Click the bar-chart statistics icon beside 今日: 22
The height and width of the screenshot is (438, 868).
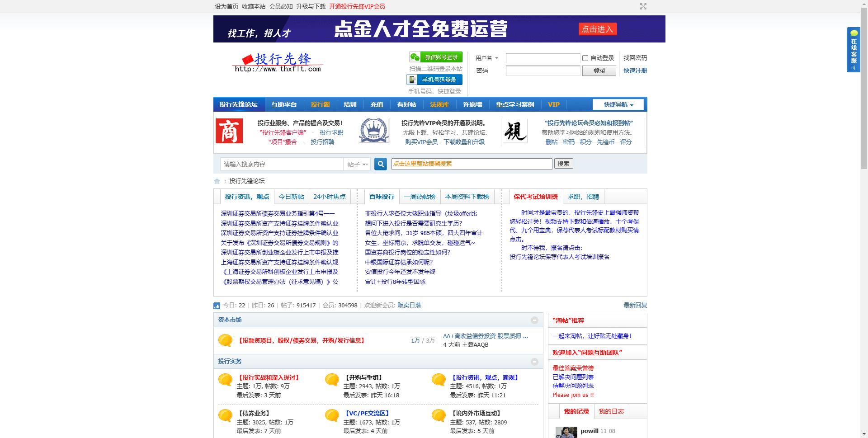pos(216,305)
